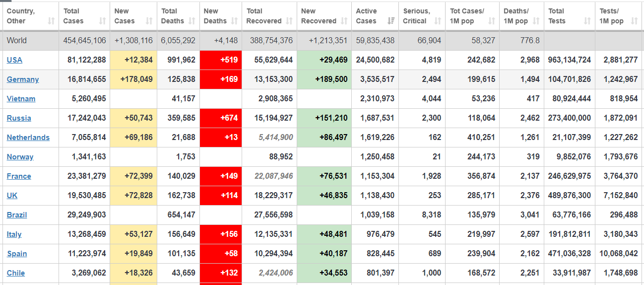Click Germany new recovered +189,500 cell
The width and height of the screenshot is (644, 285).
click(x=324, y=79)
